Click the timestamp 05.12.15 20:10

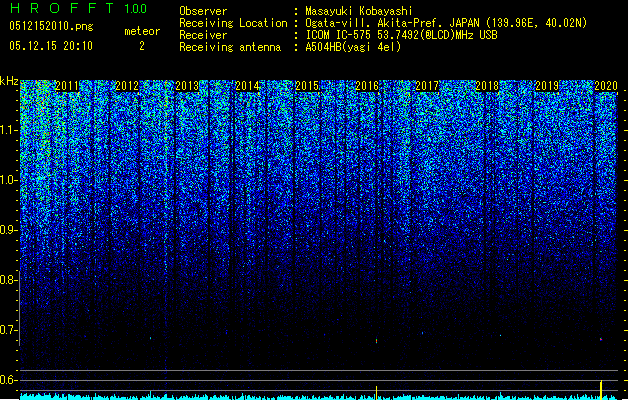pos(51,46)
